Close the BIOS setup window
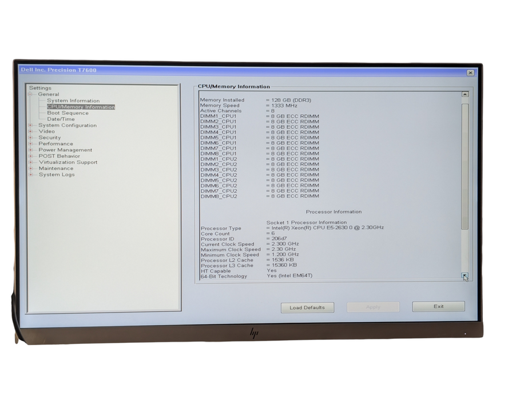 coord(470,73)
